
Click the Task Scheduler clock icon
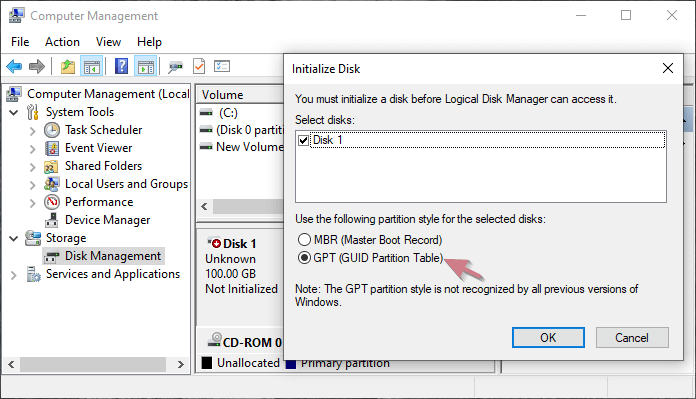coord(52,130)
